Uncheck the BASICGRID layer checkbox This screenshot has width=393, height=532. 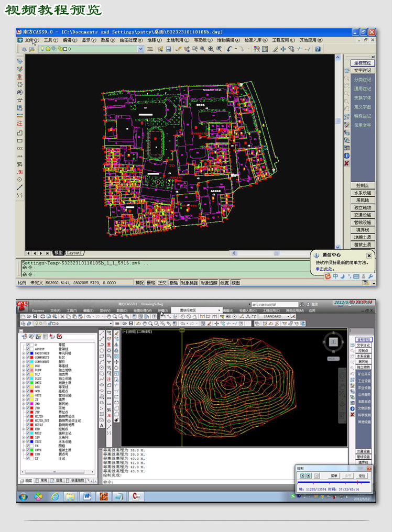pos(28,353)
